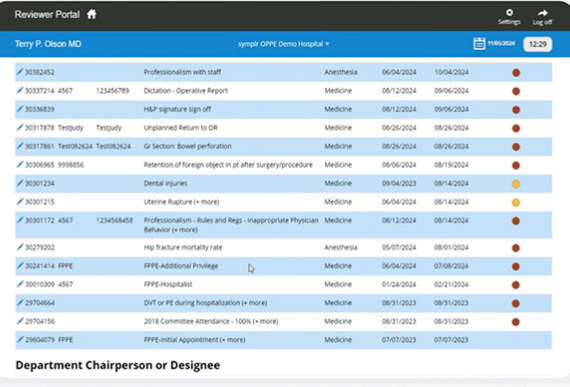Click Department Chairperson or Designee heading
This screenshot has height=387, width=570.
[x=118, y=365]
